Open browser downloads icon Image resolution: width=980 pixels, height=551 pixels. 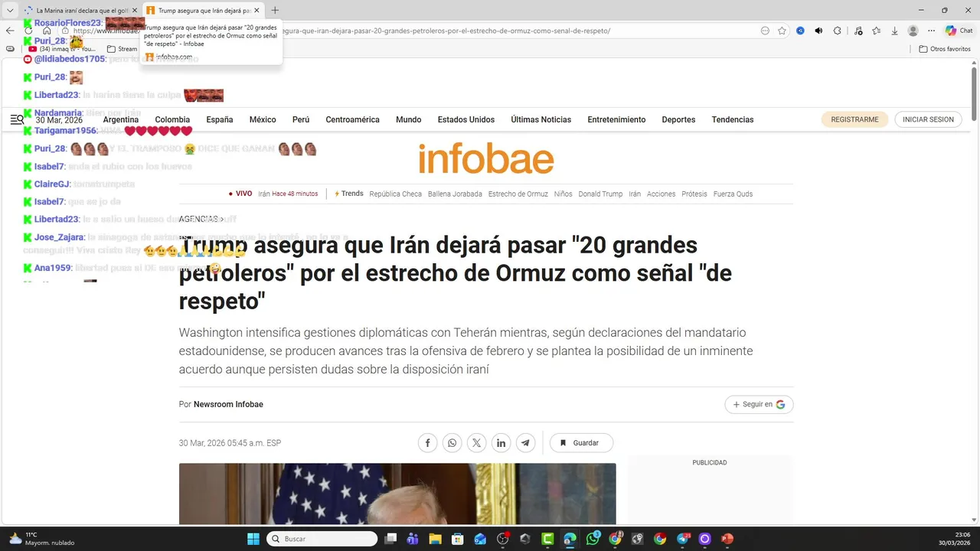pyautogui.click(x=894, y=31)
